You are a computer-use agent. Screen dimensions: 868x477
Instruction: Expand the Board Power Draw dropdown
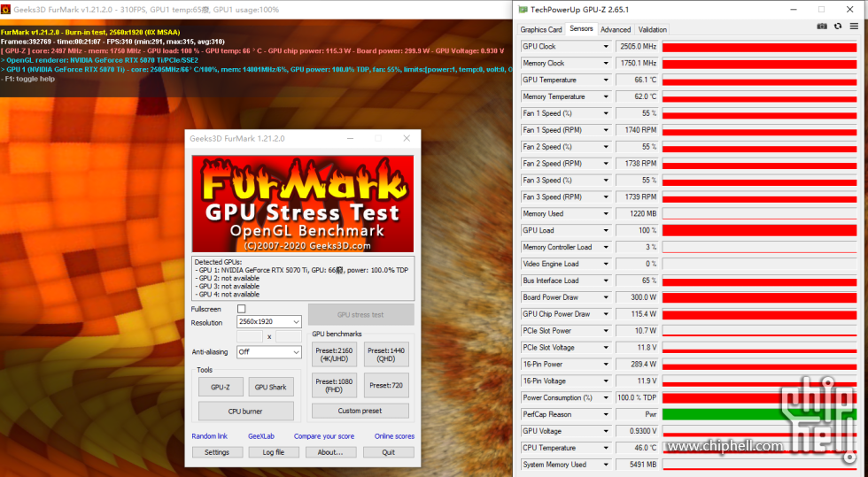(606, 297)
